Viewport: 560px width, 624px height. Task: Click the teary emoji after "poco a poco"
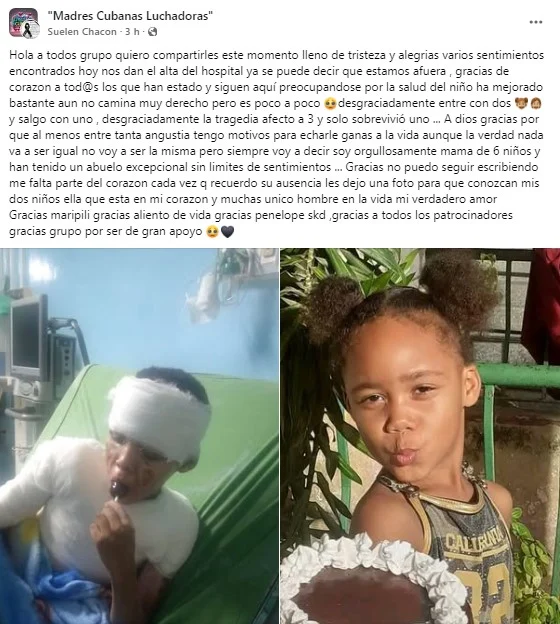(330, 103)
